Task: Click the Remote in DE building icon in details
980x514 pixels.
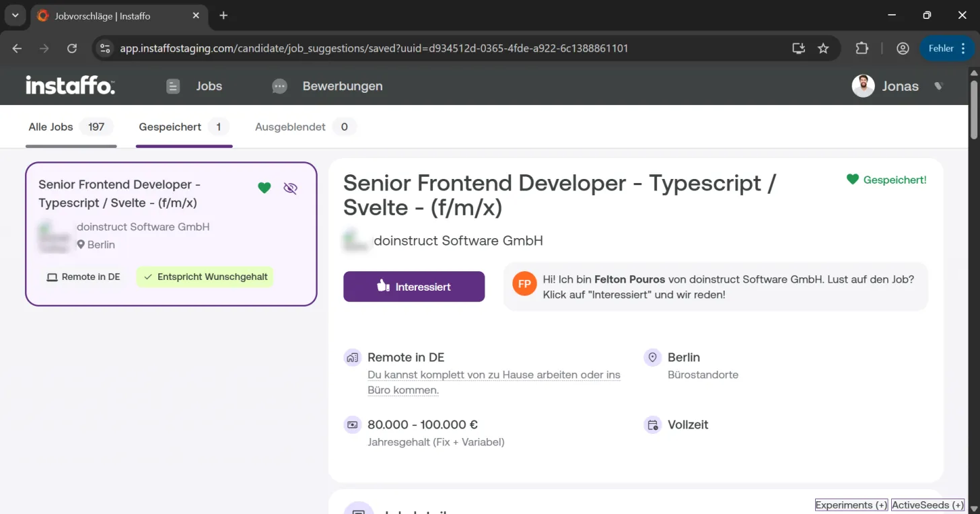Action: tap(352, 357)
